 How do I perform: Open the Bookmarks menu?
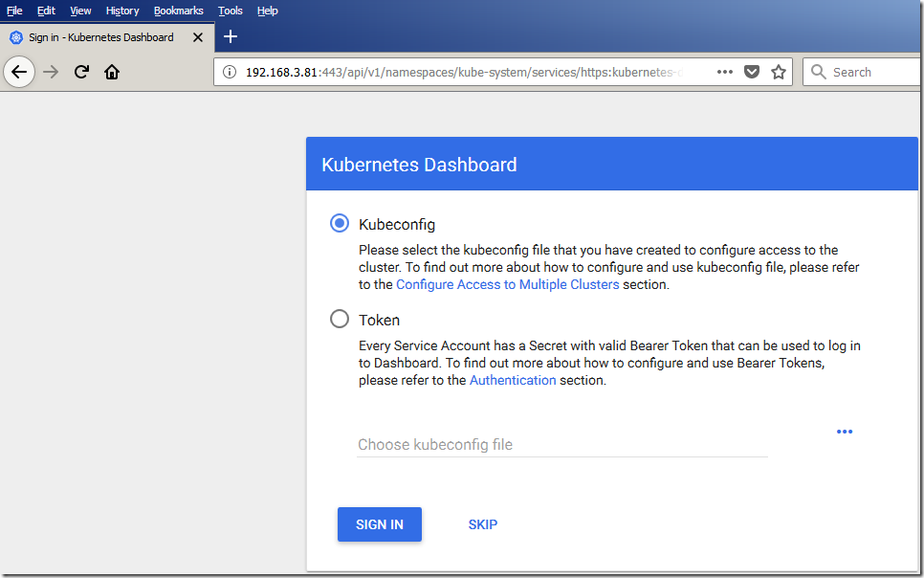click(178, 11)
